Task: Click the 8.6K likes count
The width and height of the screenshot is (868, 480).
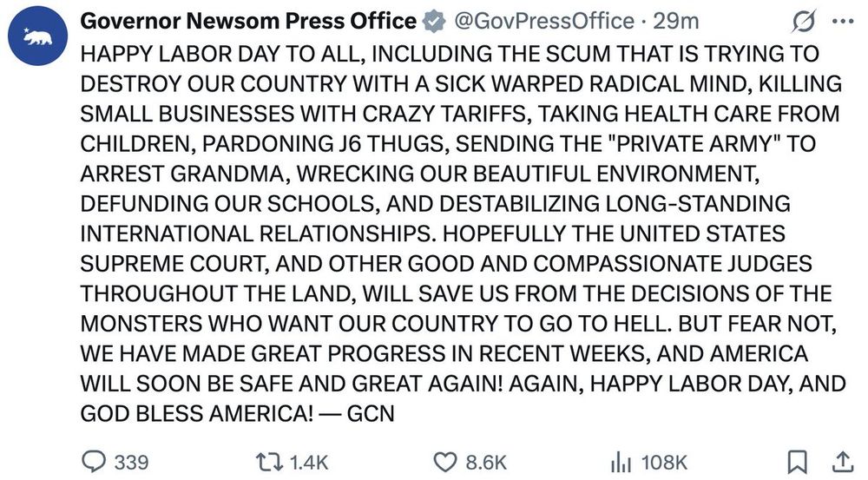Action: pyautogui.click(x=486, y=462)
